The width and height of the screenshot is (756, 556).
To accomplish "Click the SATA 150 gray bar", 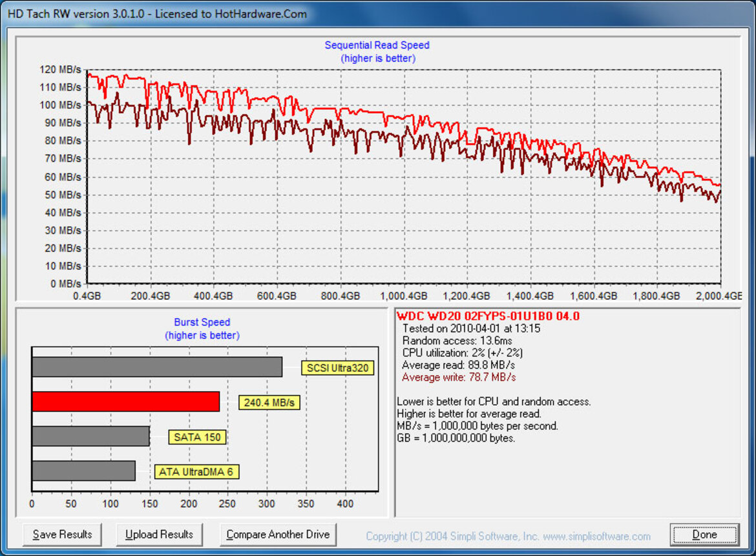I will [90, 436].
